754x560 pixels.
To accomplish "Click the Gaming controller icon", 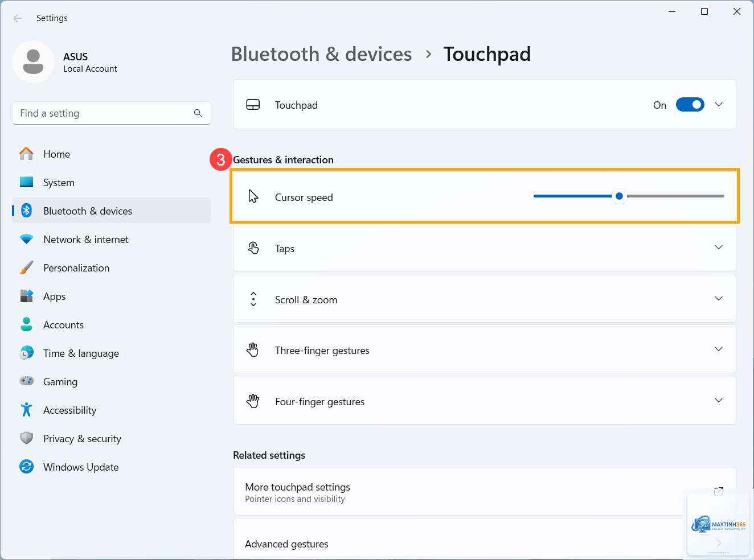I will [26, 381].
